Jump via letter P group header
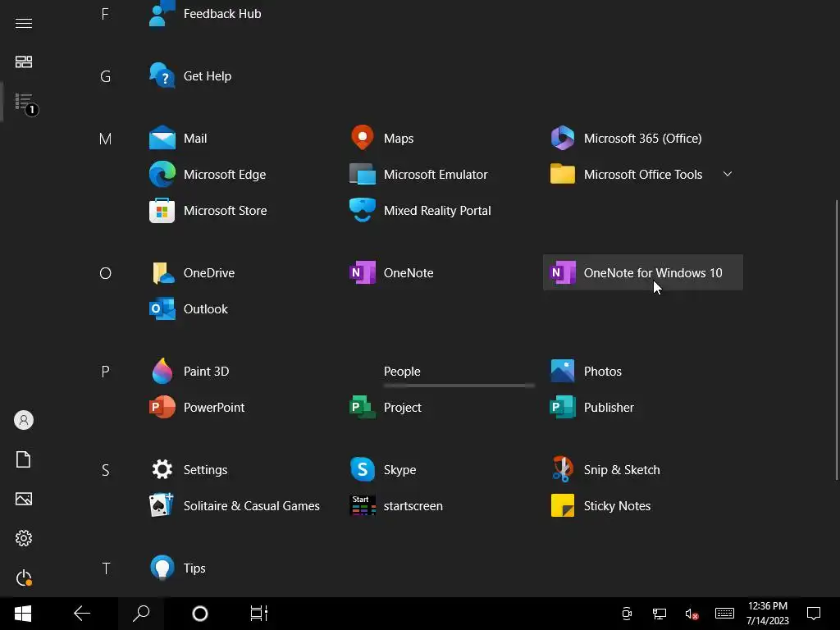 point(106,372)
